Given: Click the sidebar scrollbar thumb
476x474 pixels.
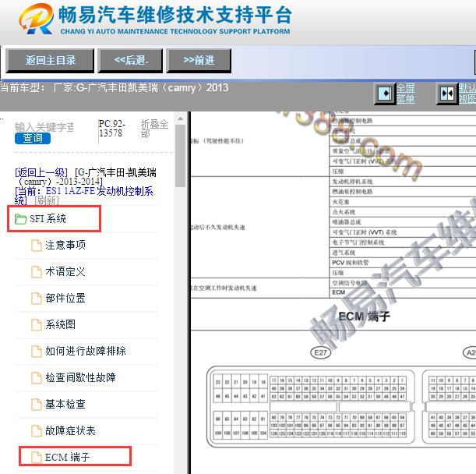Looking at the screenshot, I should pyautogui.click(x=180, y=156).
